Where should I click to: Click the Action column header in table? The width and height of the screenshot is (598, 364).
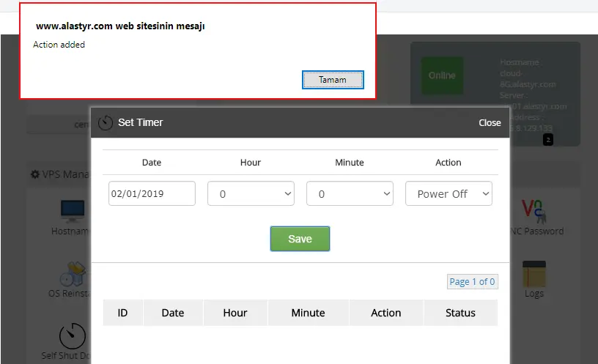pyautogui.click(x=386, y=313)
